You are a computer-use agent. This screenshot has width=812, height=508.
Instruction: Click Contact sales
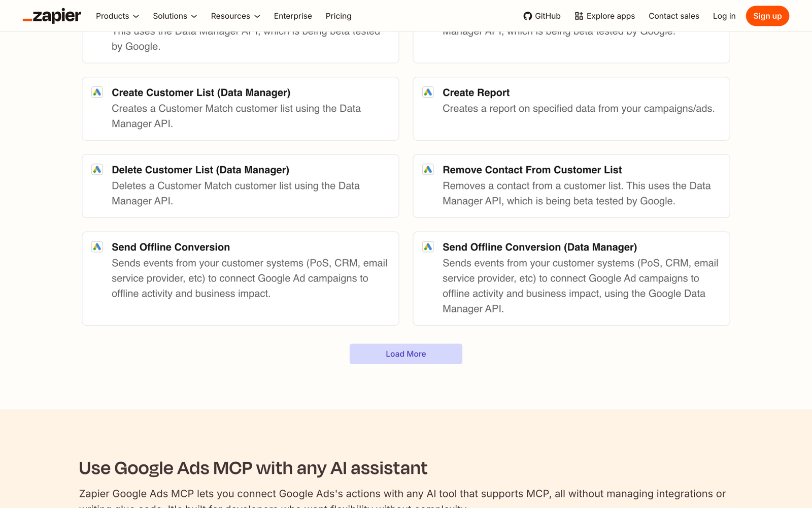673,16
